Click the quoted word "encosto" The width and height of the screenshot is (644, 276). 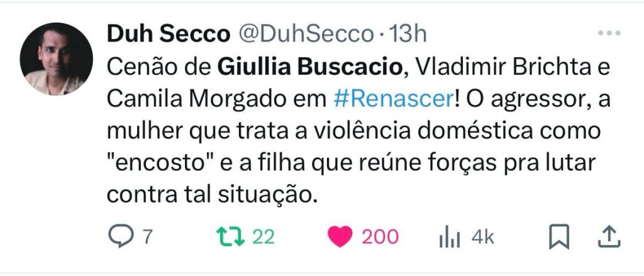[161, 163]
